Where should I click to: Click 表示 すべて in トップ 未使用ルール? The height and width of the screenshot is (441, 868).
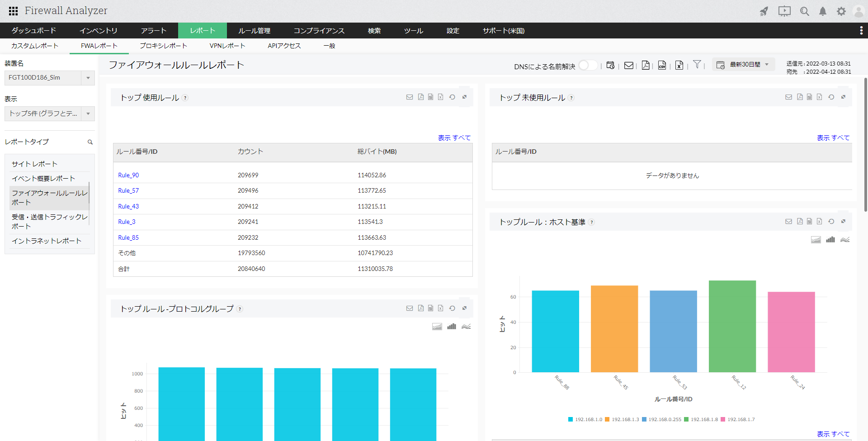(x=833, y=138)
